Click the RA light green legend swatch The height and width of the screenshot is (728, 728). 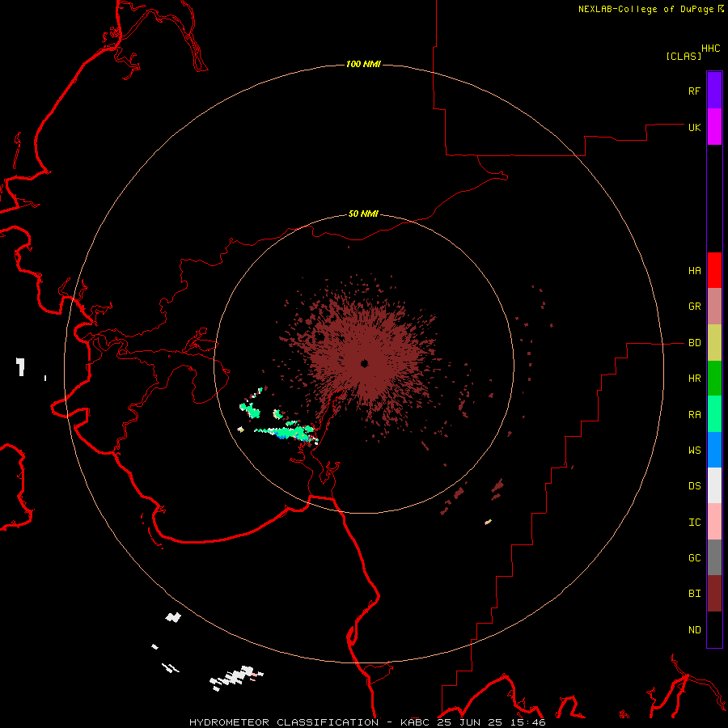714,414
